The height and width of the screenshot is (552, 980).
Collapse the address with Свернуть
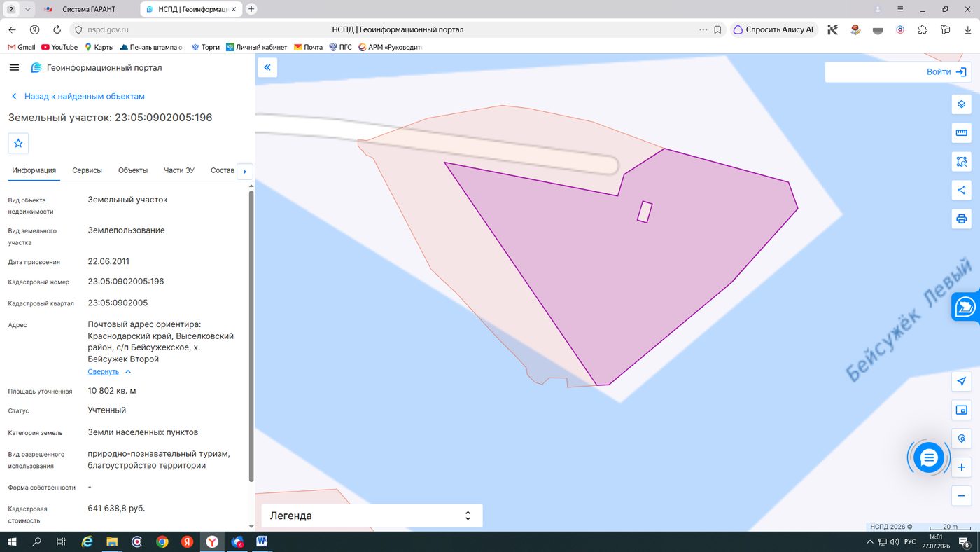pyautogui.click(x=109, y=371)
